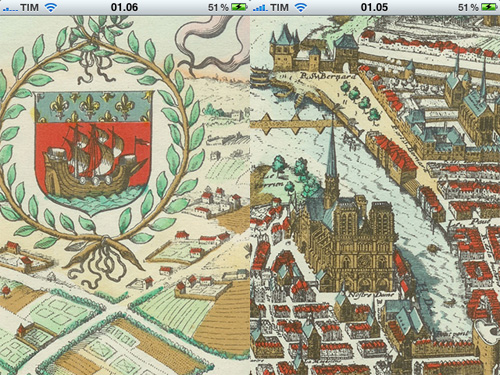Tap the 51 % battery text in left screenshot

tap(218, 7)
